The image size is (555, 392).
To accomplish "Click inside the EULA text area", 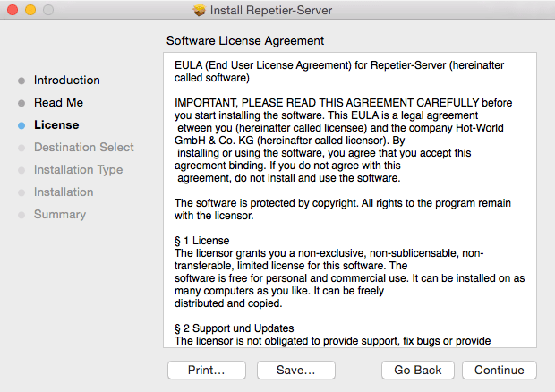I will [349, 197].
